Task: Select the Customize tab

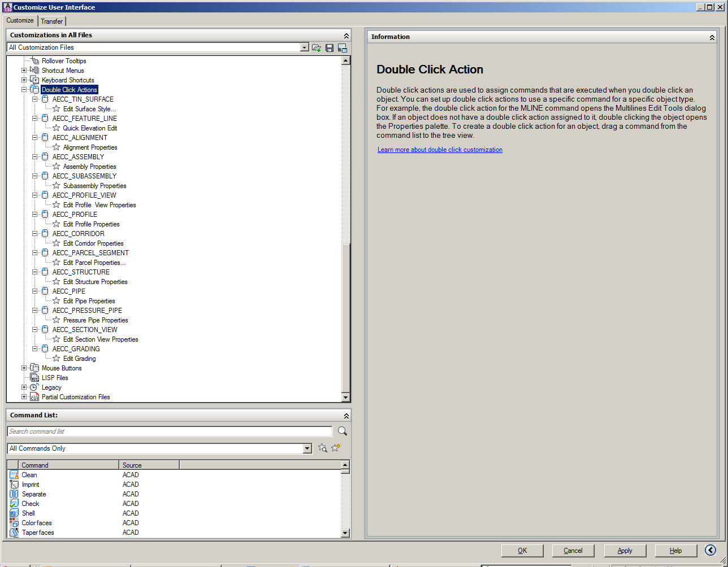Action: (x=20, y=20)
